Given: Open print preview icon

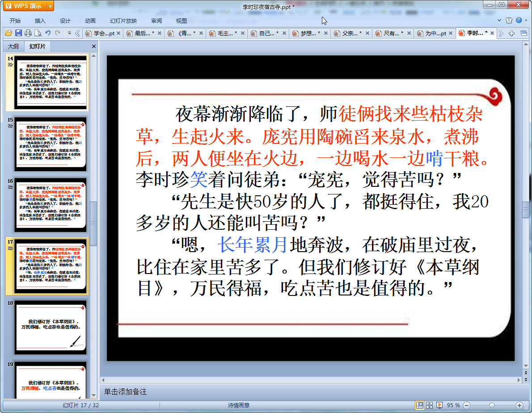Looking at the screenshot, I should 38,33.
